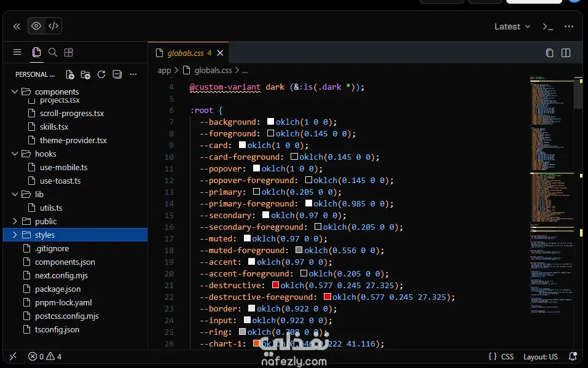The image size is (588, 368).
Task: Open the copy/compare changes editor icon
Action: click(x=549, y=53)
